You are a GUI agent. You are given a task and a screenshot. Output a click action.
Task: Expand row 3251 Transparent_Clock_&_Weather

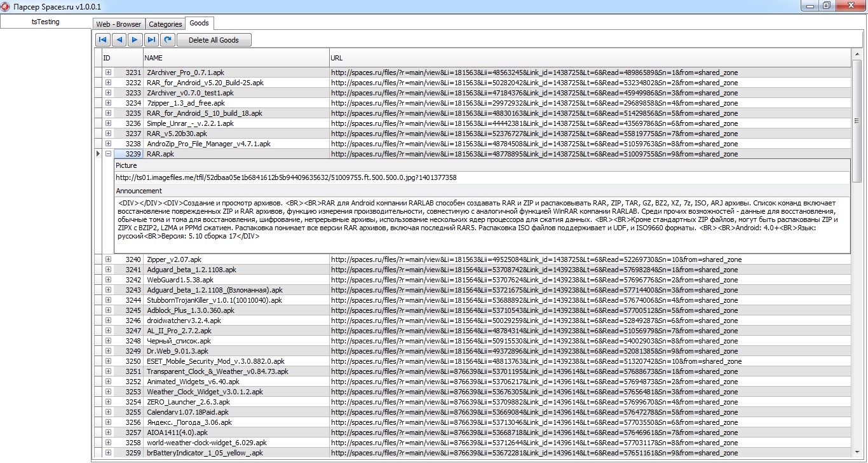(x=108, y=371)
